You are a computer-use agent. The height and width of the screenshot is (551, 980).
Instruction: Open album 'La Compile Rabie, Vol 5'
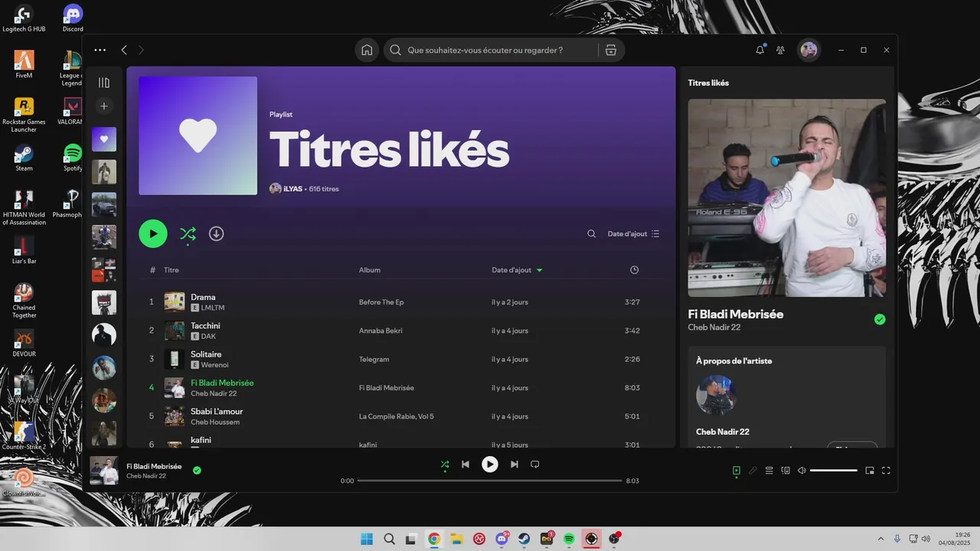click(x=397, y=416)
